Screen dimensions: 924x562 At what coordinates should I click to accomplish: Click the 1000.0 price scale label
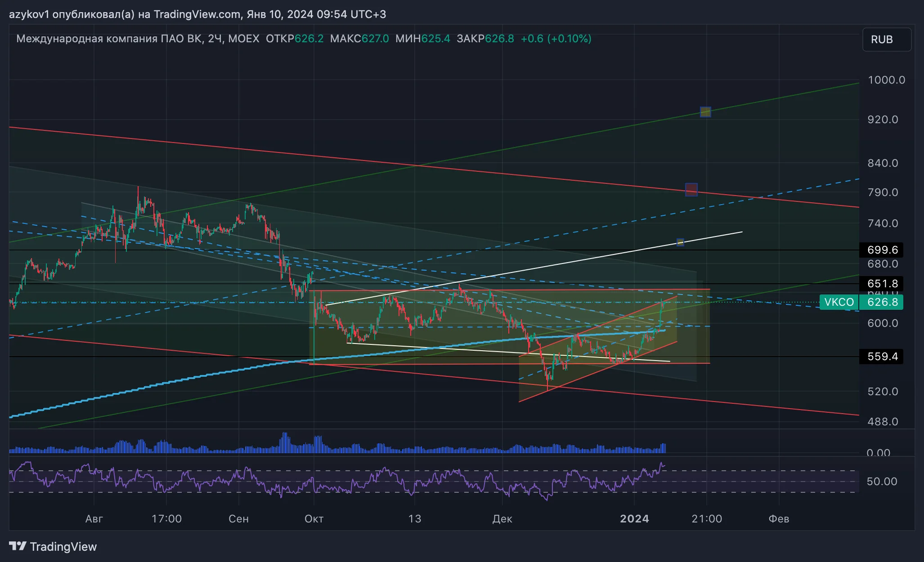click(886, 80)
